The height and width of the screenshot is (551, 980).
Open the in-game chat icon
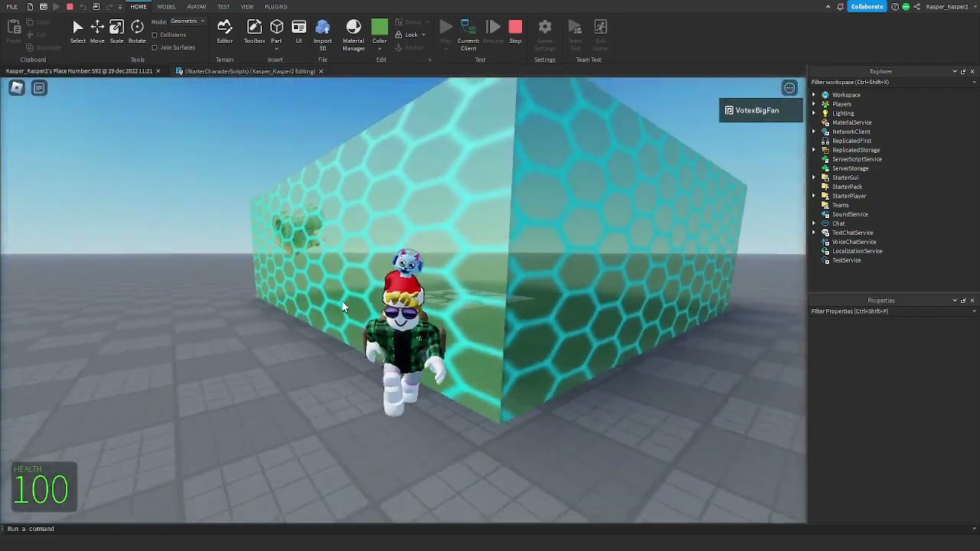pos(39,88)
